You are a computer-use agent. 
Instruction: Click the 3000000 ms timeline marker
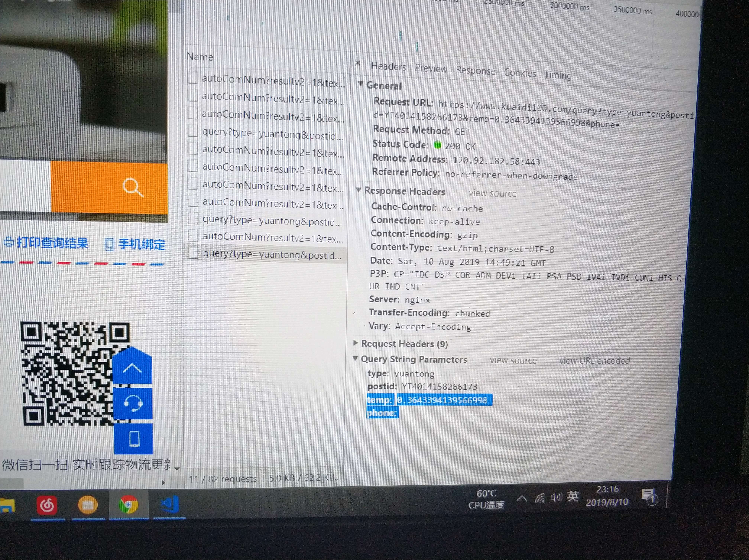pos(570,6)
